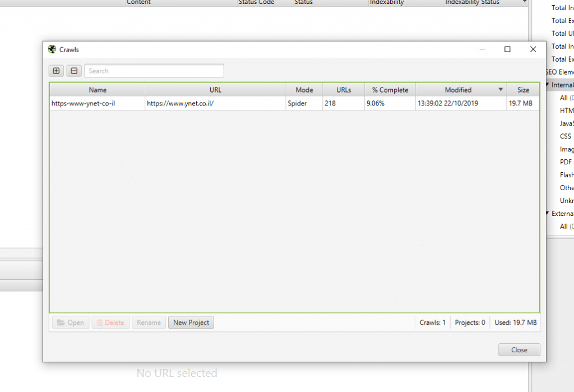Click the Screaming Frog icon in Crawls title bar

[52, 49]
